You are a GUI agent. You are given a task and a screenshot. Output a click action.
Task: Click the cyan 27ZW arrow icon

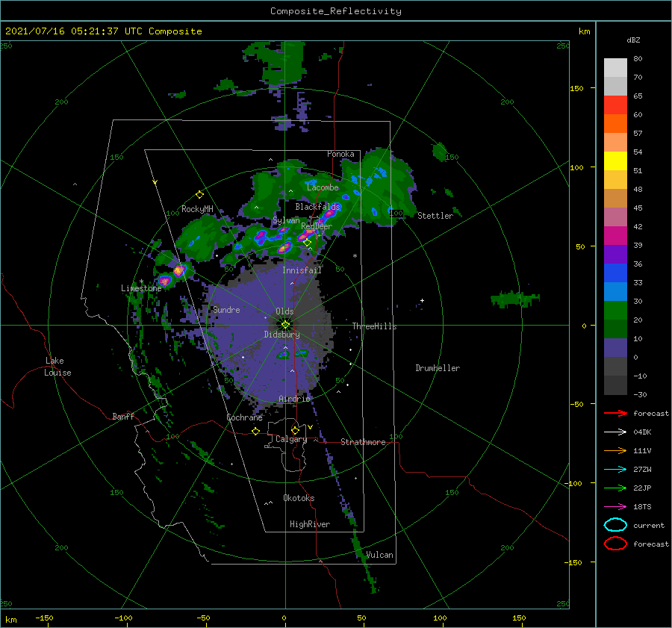pos(615,470)
